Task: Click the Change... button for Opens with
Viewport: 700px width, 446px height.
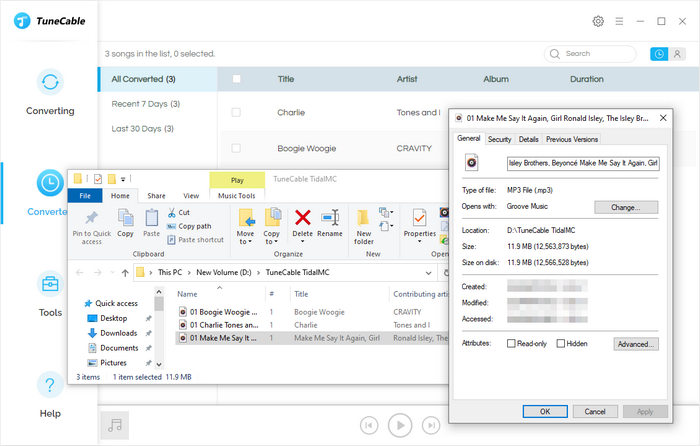Action: click(625, 207)
